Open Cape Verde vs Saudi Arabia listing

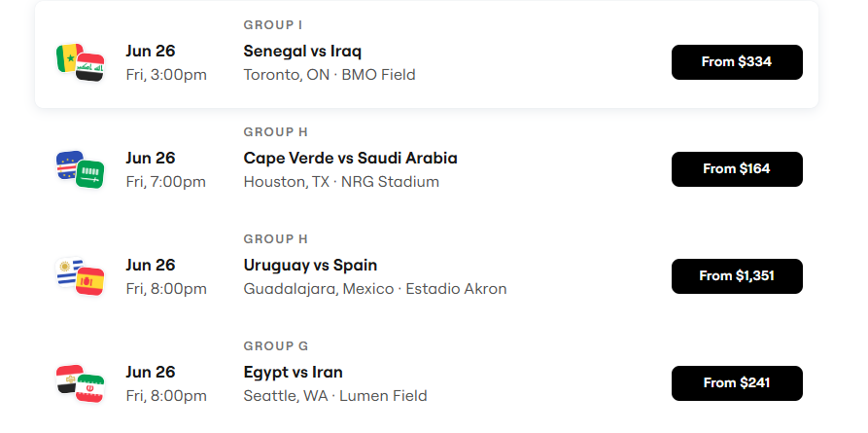point(351,159)
